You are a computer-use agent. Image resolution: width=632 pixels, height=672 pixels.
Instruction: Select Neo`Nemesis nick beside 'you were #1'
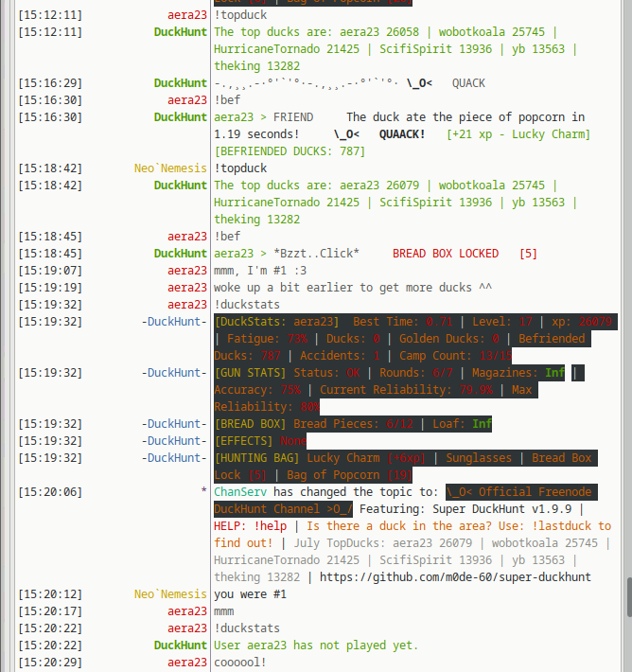pos(170,594)
